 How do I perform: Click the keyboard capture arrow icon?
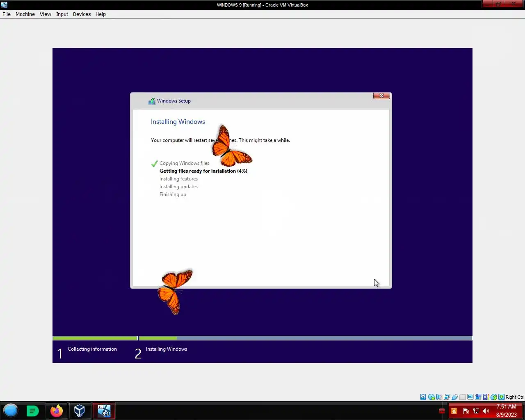click(x=501, y=397)
